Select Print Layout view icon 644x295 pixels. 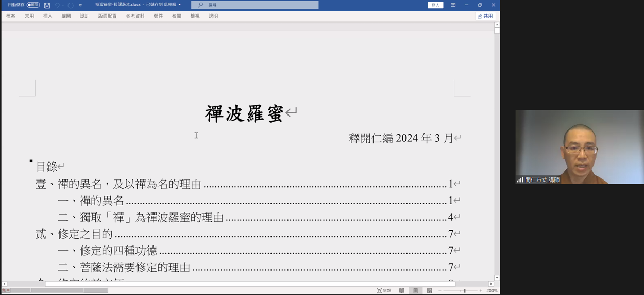click(x=416, y=291)
